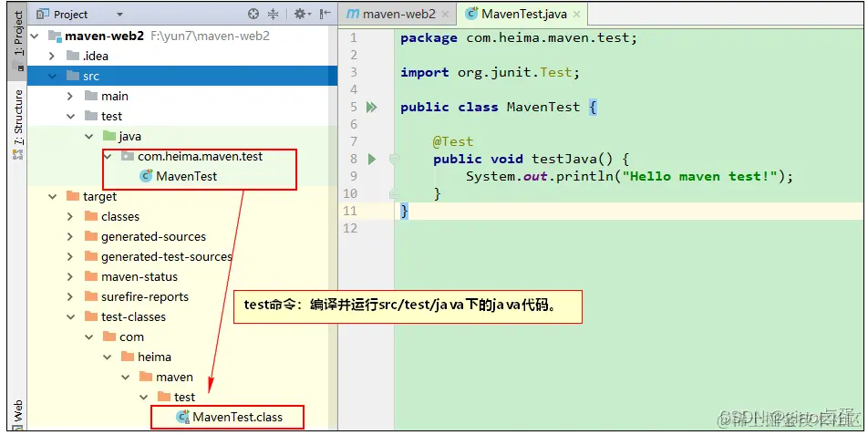The height and width of the screenshot is (435, 868).
Task: Expand the .idea folder
Action: (52, 56)
